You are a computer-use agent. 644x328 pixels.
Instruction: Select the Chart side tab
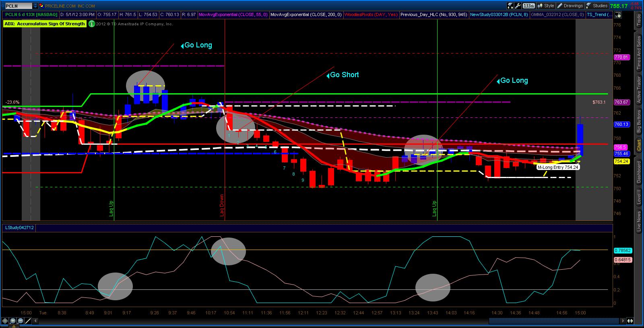(639, 146)
